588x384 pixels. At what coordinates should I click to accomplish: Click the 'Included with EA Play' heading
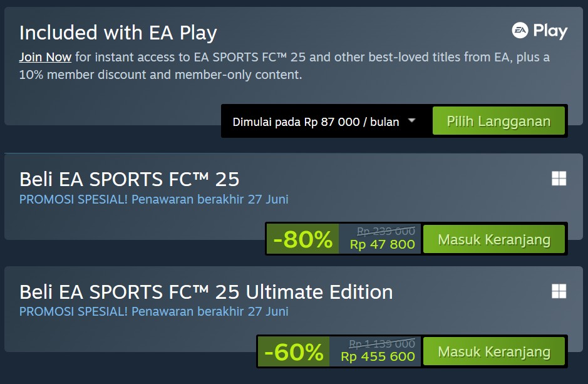[x=118, y=33]
